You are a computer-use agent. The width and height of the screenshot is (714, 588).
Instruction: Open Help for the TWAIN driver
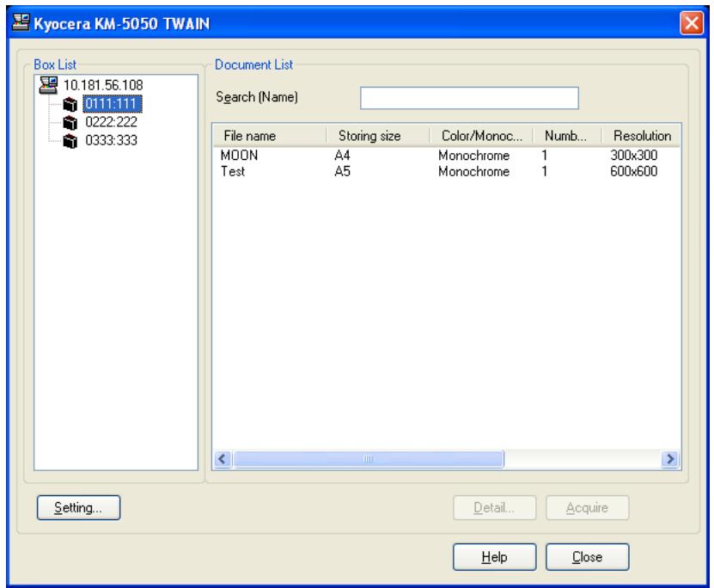click(x=495, y=556)
